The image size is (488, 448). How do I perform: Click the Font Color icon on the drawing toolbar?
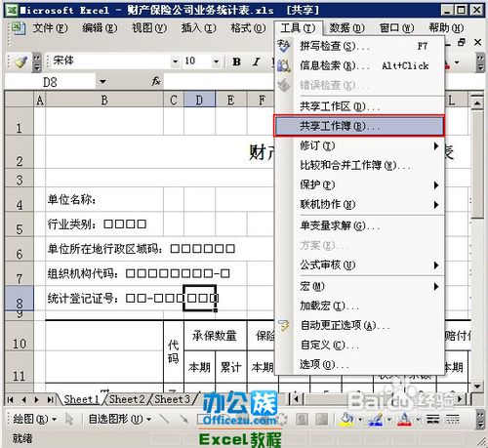pos(404,420)
